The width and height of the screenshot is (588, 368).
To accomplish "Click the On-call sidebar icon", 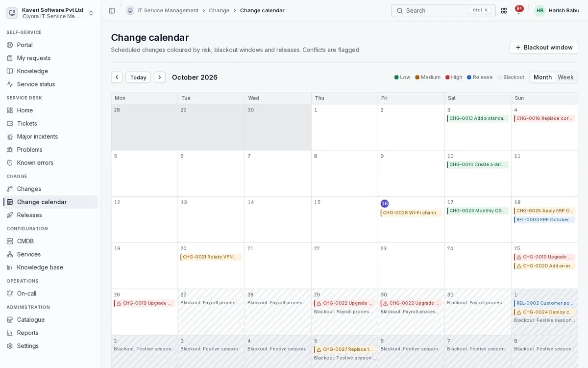I will click(x=10, y=293).
